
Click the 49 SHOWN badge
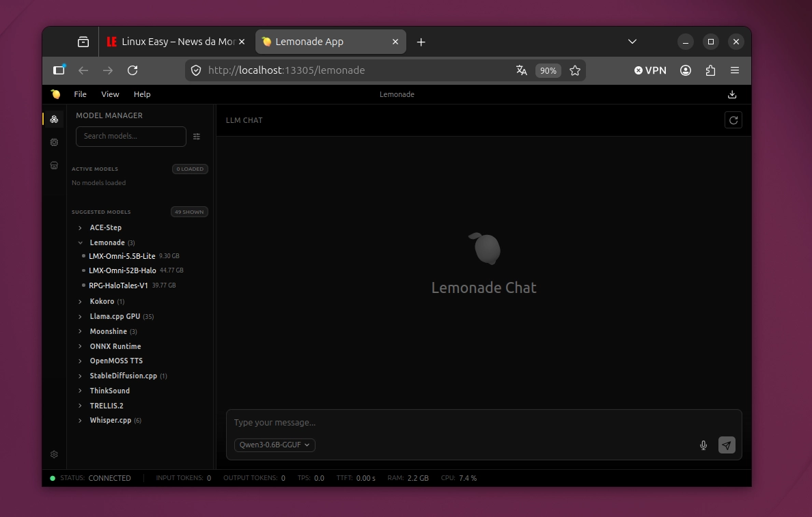coord(189,212)
